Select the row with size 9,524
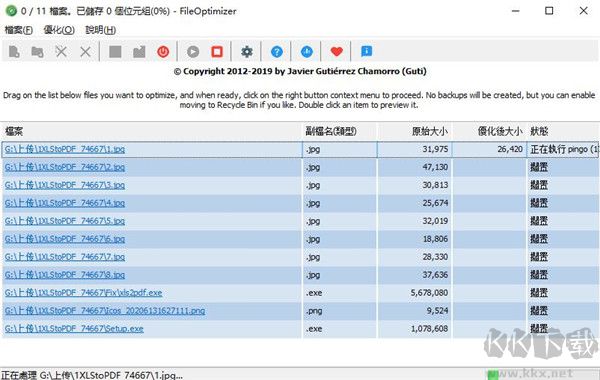600x380 pixels. pyautogui.click(x=300, y=311)
